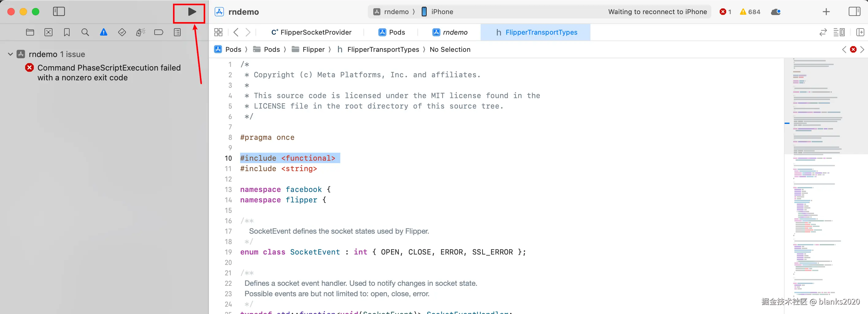
Task: Open the Report navigator
Action: coord(177,32)
